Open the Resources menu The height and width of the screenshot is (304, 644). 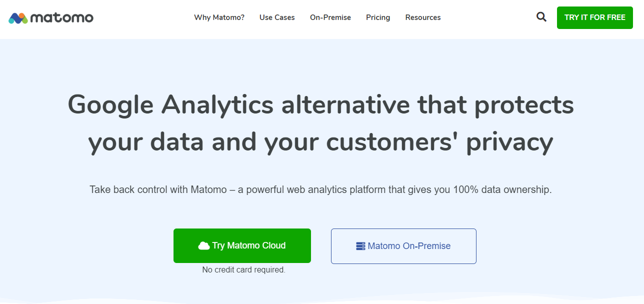pos(423,17)
